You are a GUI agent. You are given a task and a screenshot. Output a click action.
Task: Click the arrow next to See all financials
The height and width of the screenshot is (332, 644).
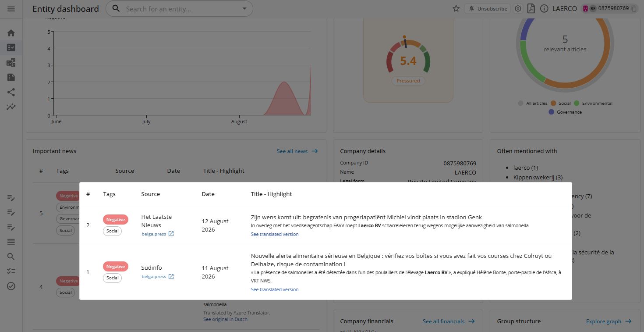tap(471, 321)
